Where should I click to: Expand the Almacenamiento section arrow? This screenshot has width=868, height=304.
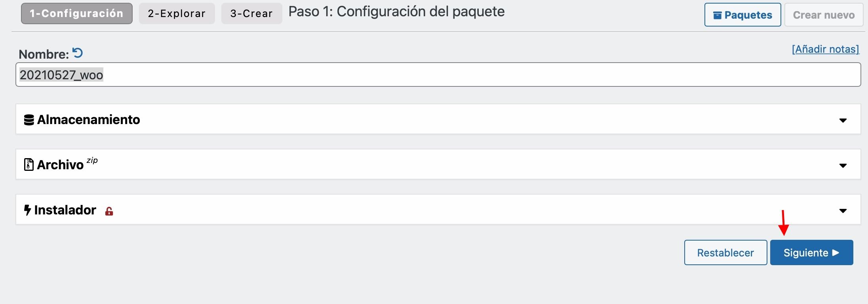click(843, 120)
